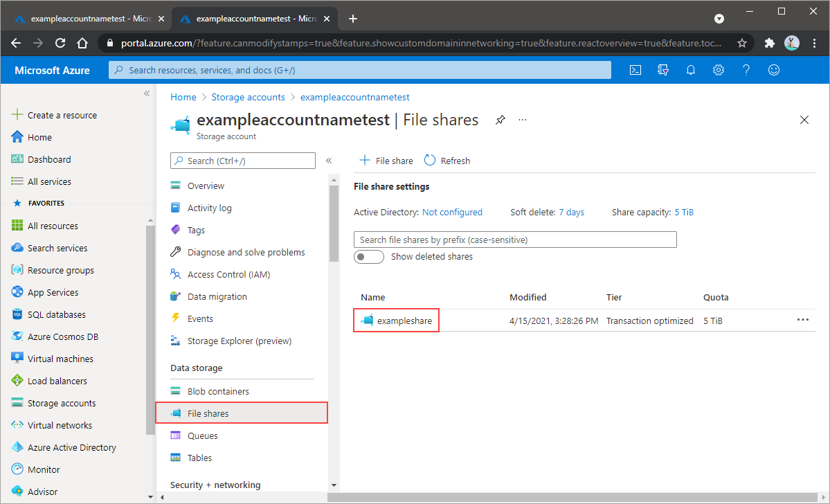Click the Refresh button
This screenshot has width=830, height=504.
point(447,161)
